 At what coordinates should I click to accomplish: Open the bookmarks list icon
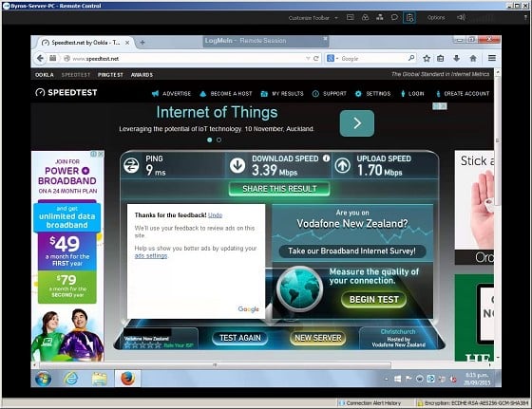[x=441, y=59]
